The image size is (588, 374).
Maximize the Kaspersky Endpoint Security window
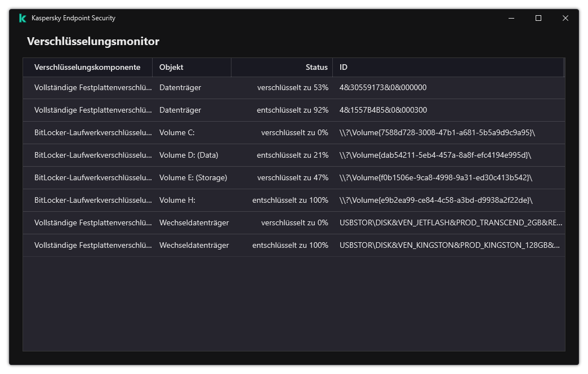538,18
